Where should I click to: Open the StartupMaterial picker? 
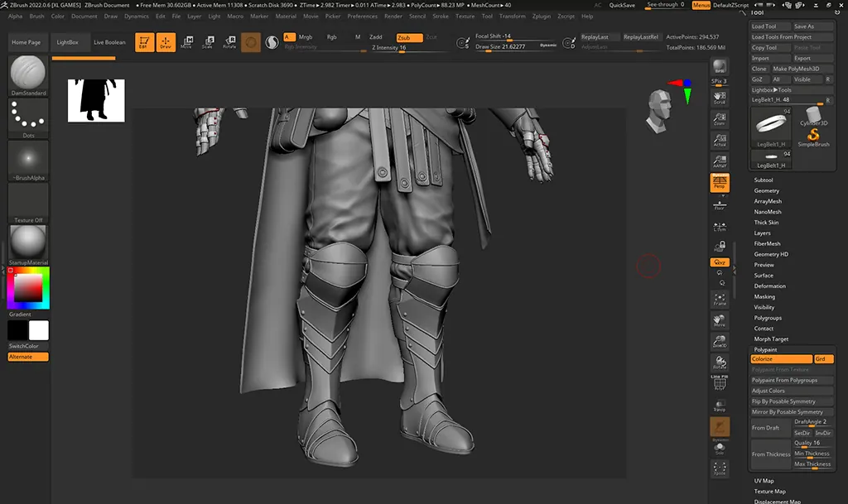(x=28, y=245)
